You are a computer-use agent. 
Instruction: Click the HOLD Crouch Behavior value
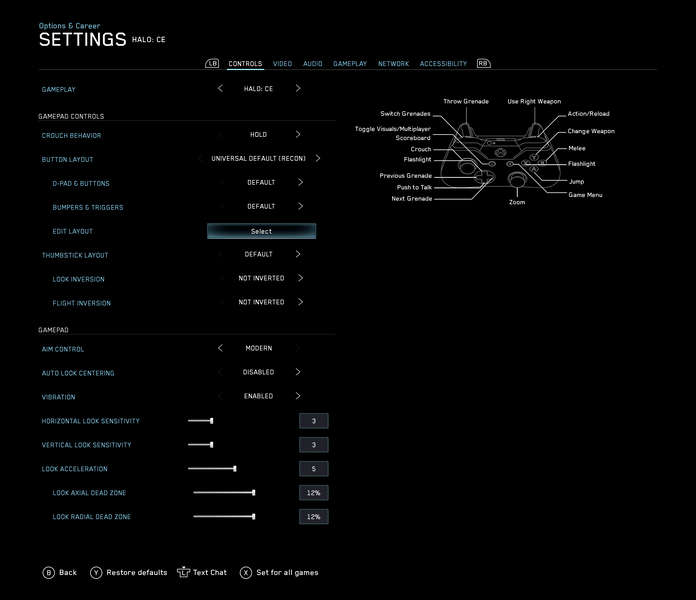click(x=258, y=134)
